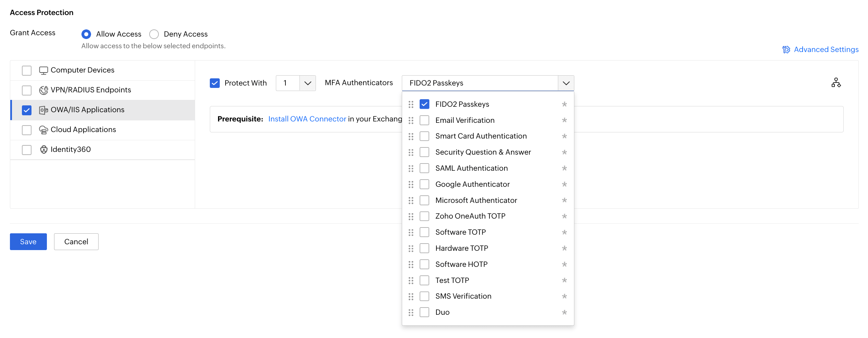Image resolution: width=868 pixels, height=338 pixels.
Task: Grab the drag handle for Smart Card Authentication
Action: (411, 136)
